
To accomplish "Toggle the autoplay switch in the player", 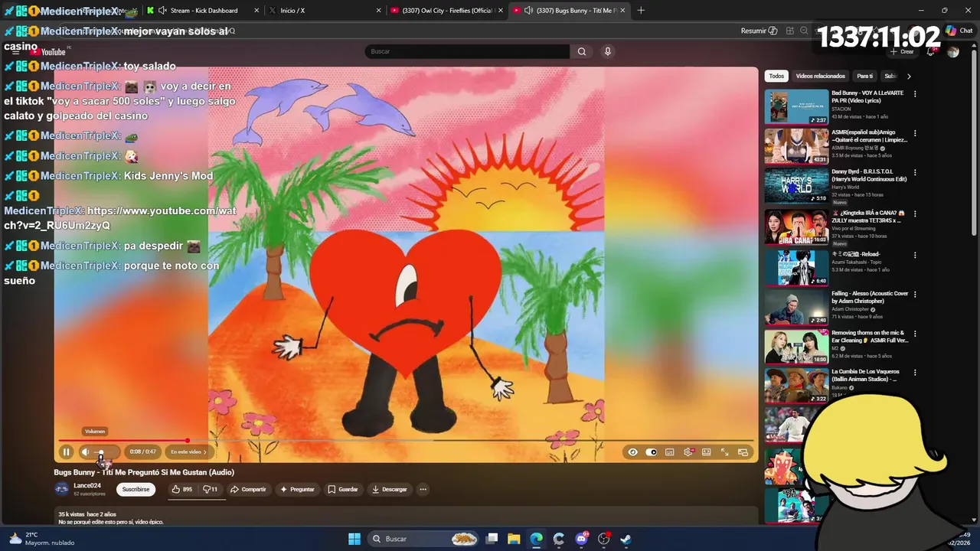I will (x=652, y=452).
